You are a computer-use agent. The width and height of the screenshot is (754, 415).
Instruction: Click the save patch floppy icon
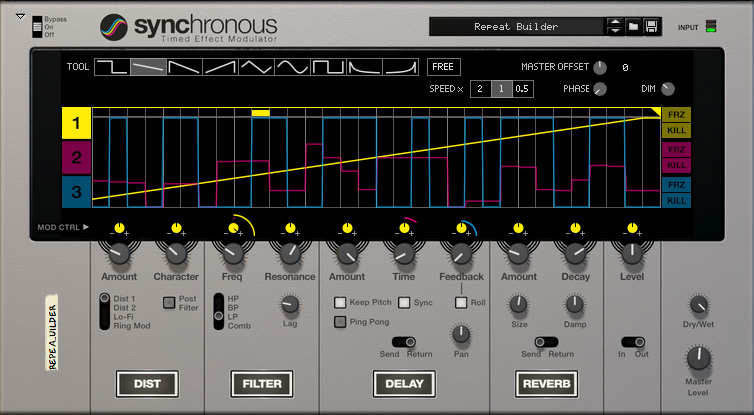click(x=650, y=26)
